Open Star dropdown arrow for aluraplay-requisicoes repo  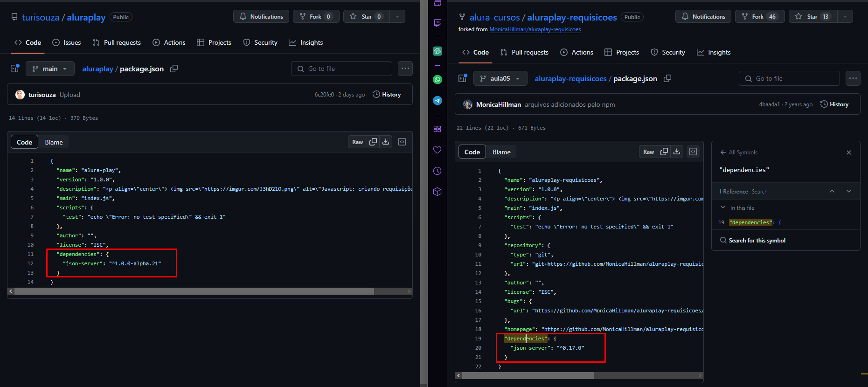845,17
